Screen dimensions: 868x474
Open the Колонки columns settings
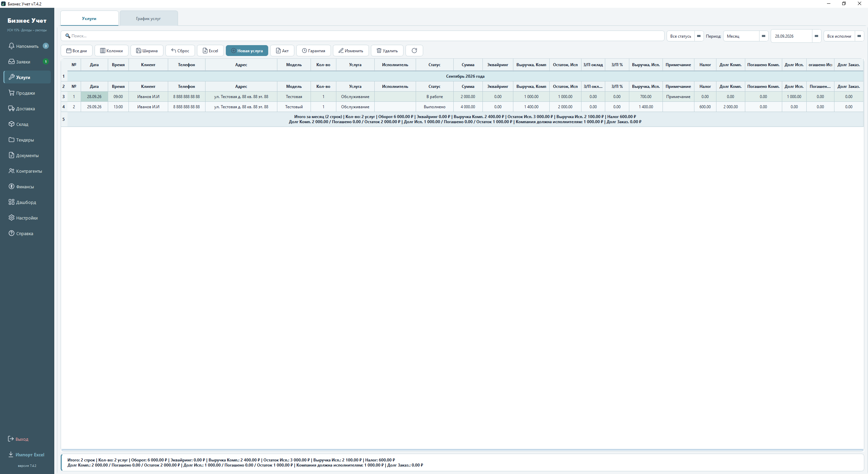coord(112,51)
